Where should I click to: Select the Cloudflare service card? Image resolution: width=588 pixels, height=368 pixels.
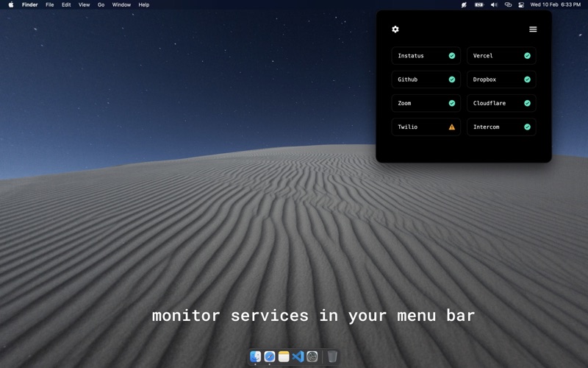501,103
